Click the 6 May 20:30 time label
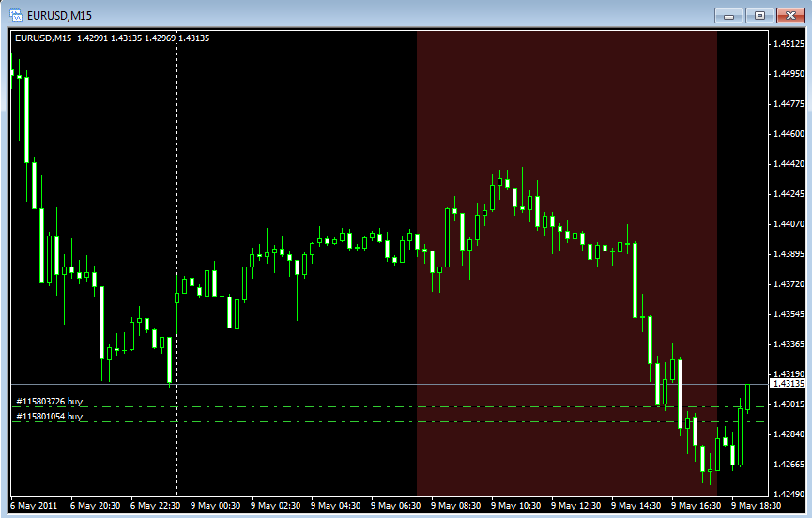 pyautogui.click(x=96, y=506)
